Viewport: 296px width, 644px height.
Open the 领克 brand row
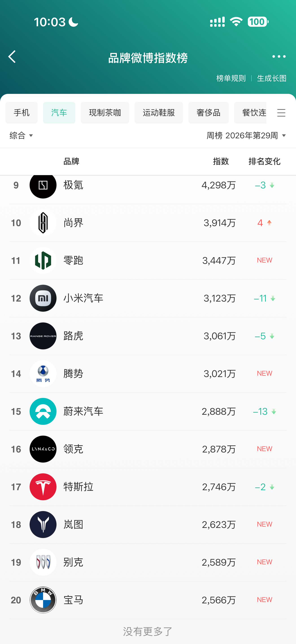tap(148, 449)
